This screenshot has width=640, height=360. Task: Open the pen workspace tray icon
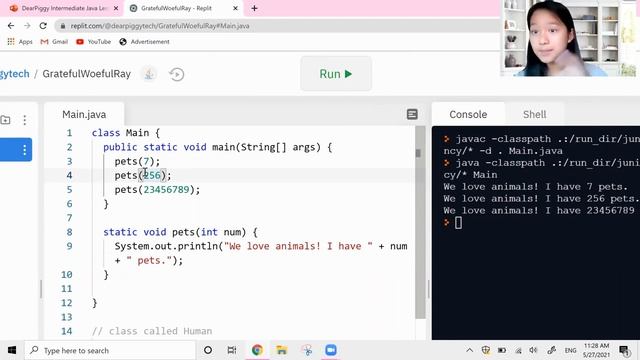tap(552, 350)
